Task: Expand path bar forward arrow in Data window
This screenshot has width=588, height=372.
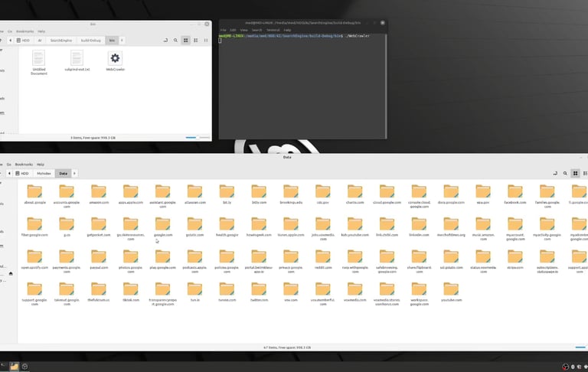Action: coord(74,173)
